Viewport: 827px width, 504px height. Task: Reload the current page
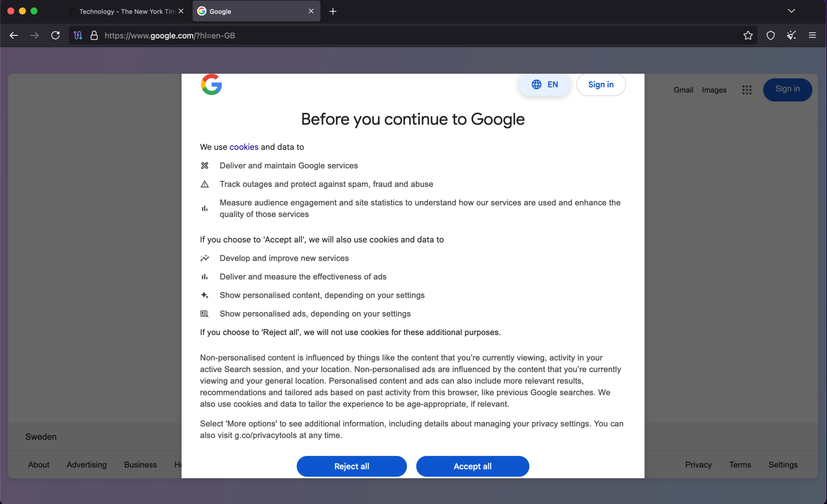[x=55, y=35]
